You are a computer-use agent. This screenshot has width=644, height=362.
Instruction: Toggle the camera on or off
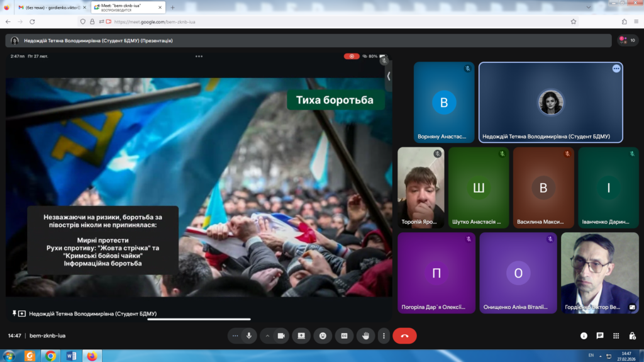point(281,336)
